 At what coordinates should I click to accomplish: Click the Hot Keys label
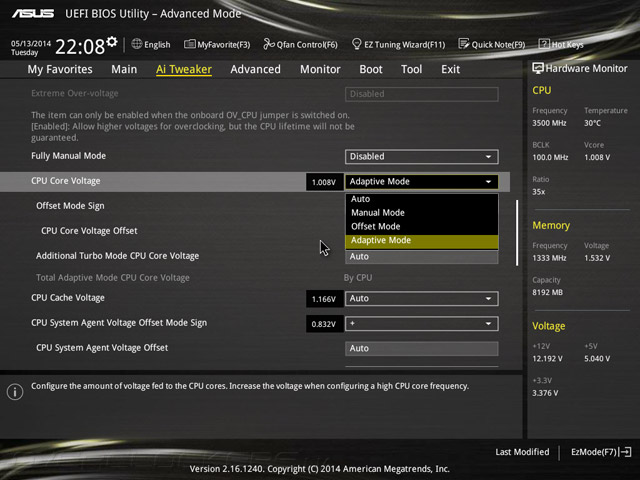coord(567,44)
